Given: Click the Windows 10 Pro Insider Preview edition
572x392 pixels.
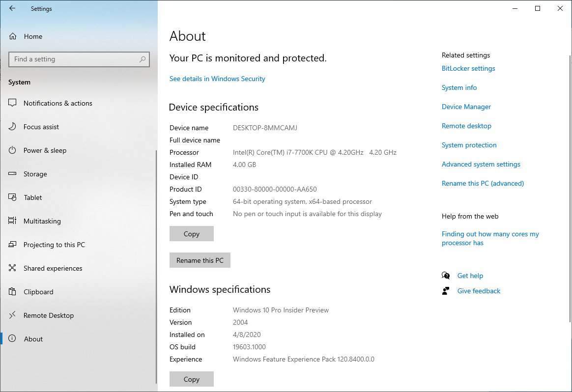Looking at the screenshot, I should pyautogui.click(x=281, y=310).
